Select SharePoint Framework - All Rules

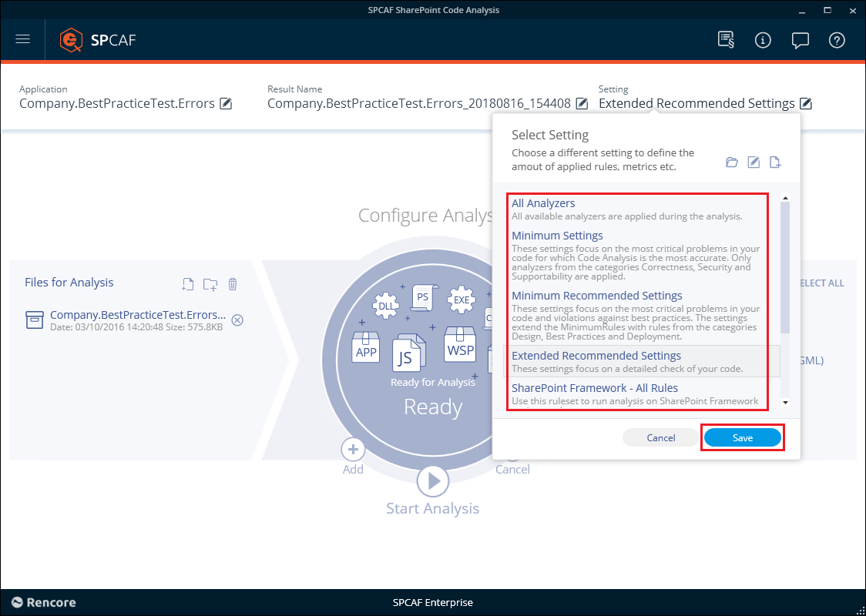[635, 394]
